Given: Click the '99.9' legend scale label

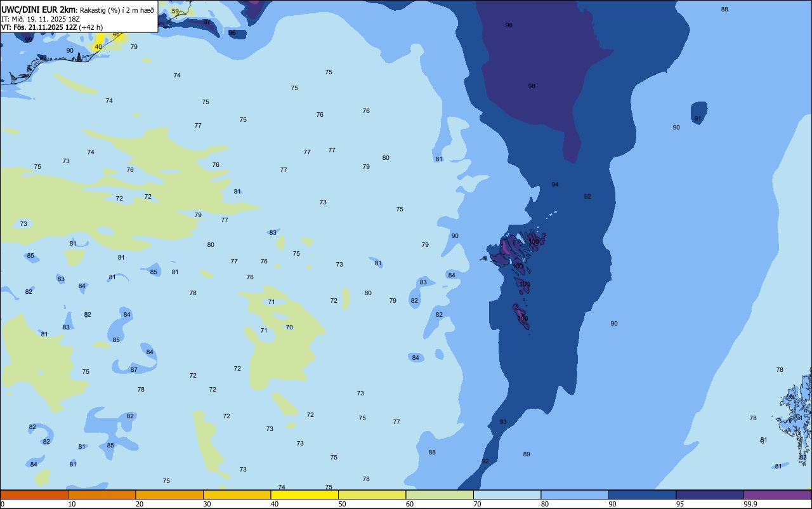Looking at the screenshot, I should tap(750, 504).
